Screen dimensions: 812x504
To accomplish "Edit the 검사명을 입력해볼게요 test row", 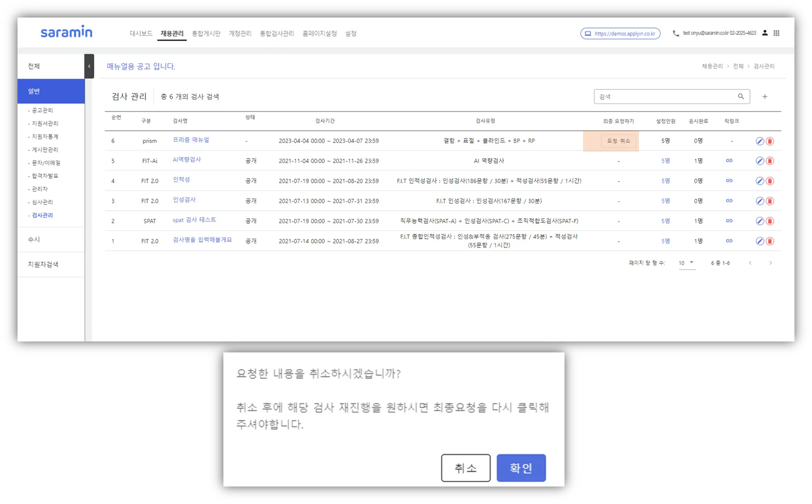I will [759, 241].
